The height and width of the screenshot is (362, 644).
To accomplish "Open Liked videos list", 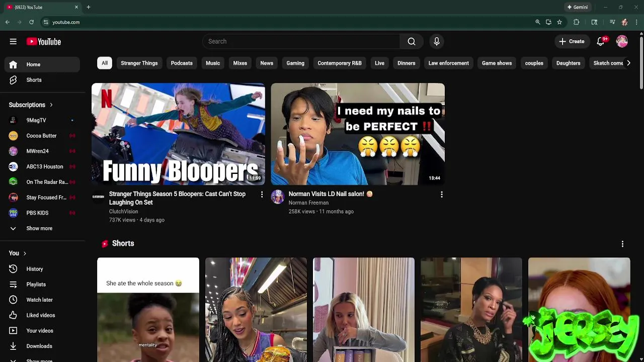I will point(42,315).
